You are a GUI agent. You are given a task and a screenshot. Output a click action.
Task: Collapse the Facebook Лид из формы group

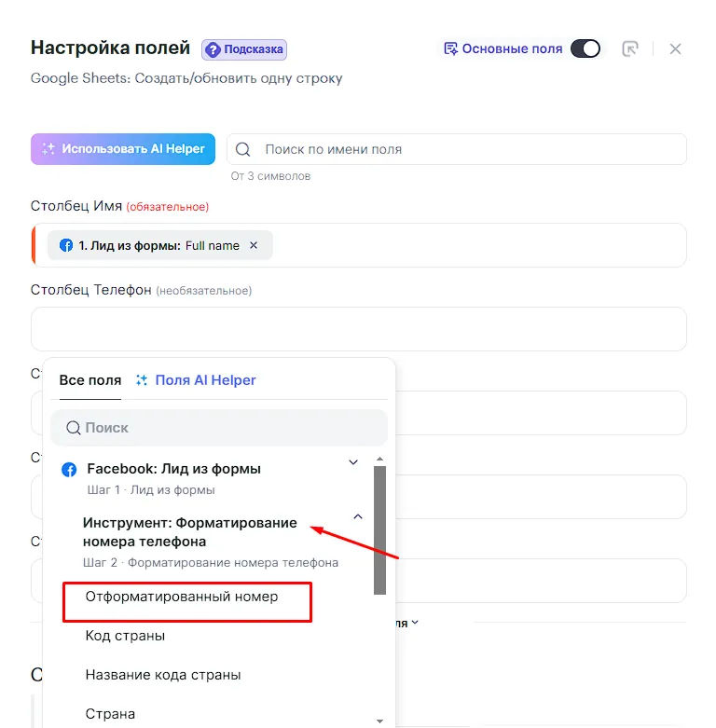click(x=353, y=462)
